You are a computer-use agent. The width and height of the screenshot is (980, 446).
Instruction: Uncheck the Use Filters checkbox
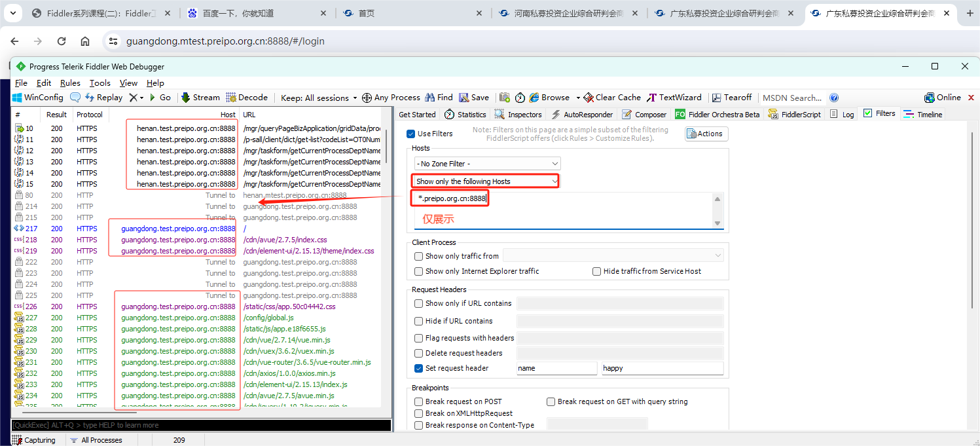pos(410,134)
